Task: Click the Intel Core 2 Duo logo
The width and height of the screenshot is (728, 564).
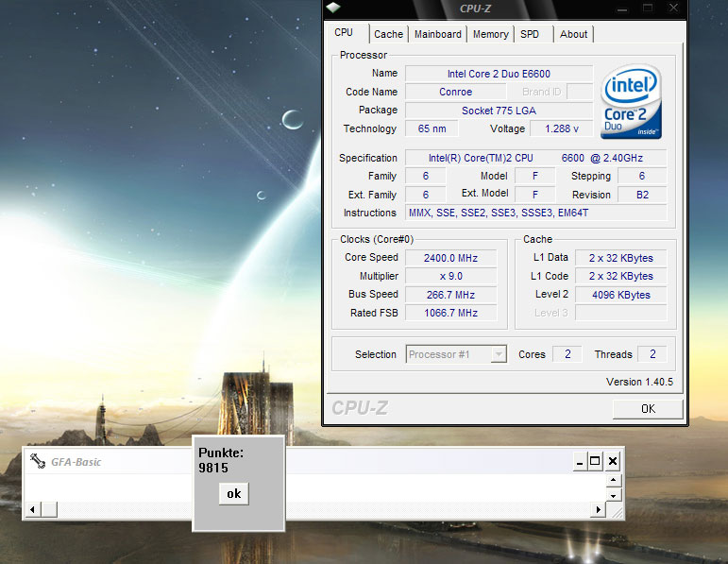Action: coord(631,102)
